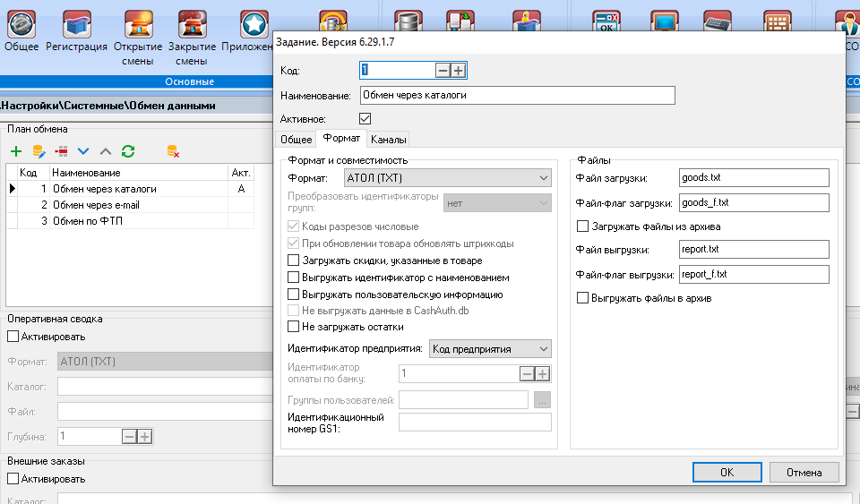Open Идентификатор предприятия dropdown
The height and width of the screenshot is (504, 860).
pos(490,349)
